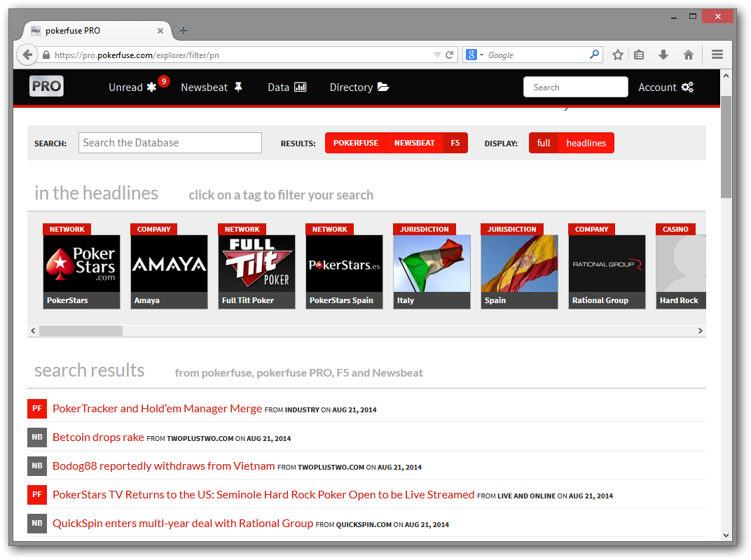Toggle the POKERFUSE results filter
Image resolution: width=751 pixels, height=560 pixels.
point(355,143)
